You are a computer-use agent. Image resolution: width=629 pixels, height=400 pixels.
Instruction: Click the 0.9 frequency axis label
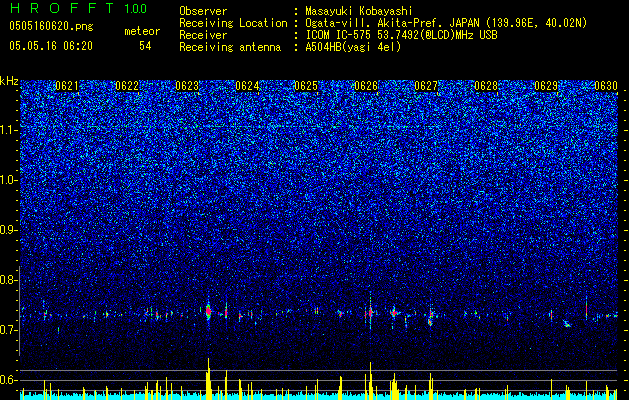click(x=9, y=230)
